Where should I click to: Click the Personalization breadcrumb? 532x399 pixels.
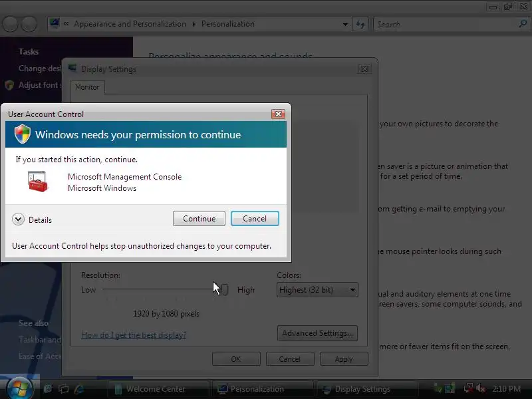click(228, 24)
